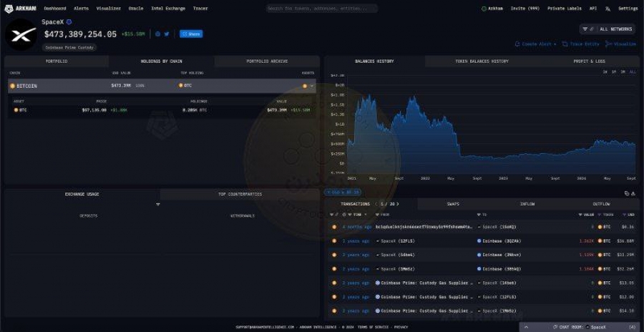Open the Coinbase (3QZAk) recipient address

tap(499, 241)
